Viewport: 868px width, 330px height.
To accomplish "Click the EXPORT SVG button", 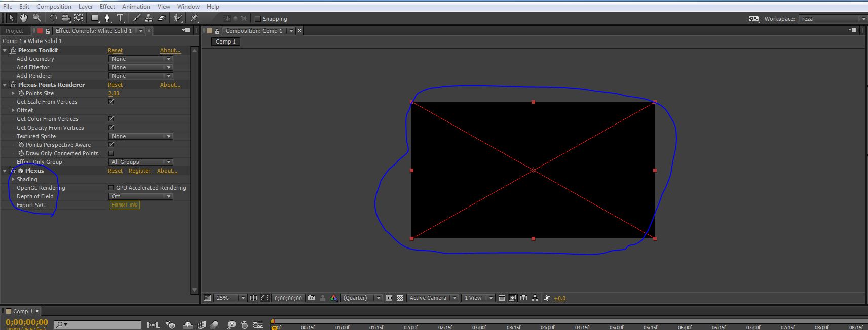I will click(x=125, y=205).
